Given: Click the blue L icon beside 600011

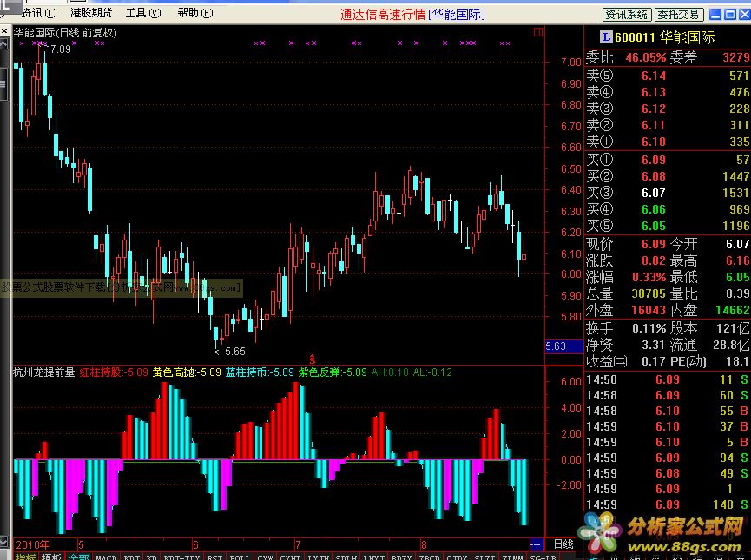Looking at the screenshot, I should pos(606,36).
